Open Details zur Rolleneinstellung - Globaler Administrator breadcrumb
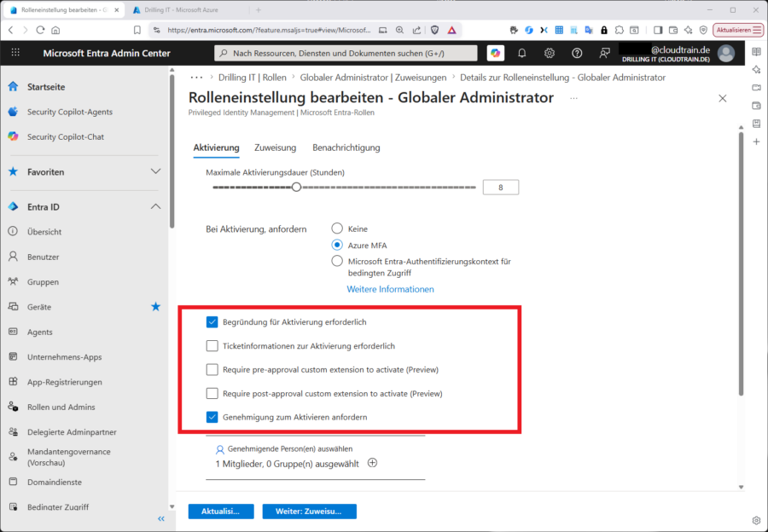 click(x=563, y=78)
